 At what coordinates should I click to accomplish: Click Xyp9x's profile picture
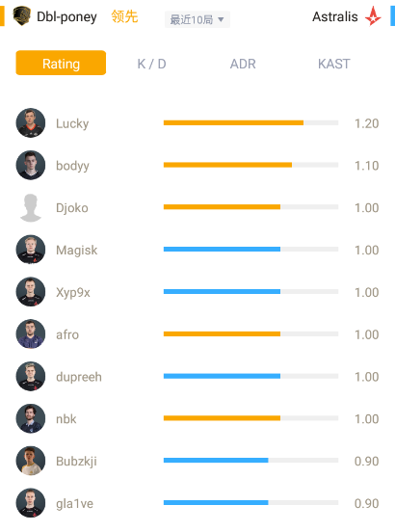(x=31, y=292)
